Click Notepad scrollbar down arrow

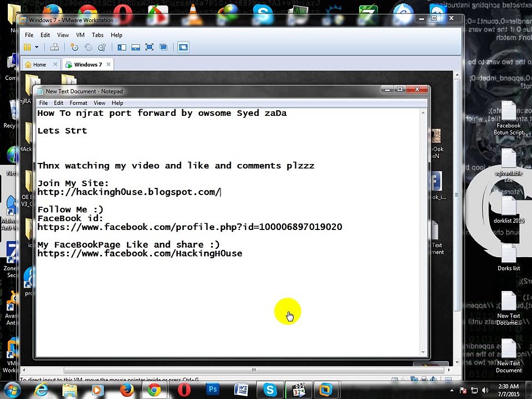point(423,352)
